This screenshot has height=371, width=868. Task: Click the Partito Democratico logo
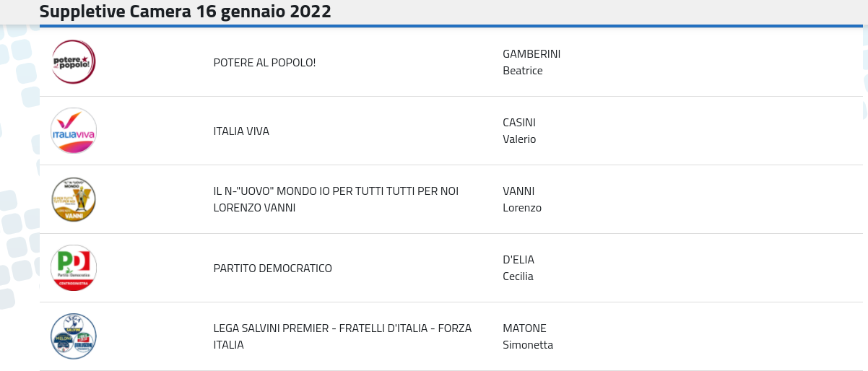(x=74, y=268)
